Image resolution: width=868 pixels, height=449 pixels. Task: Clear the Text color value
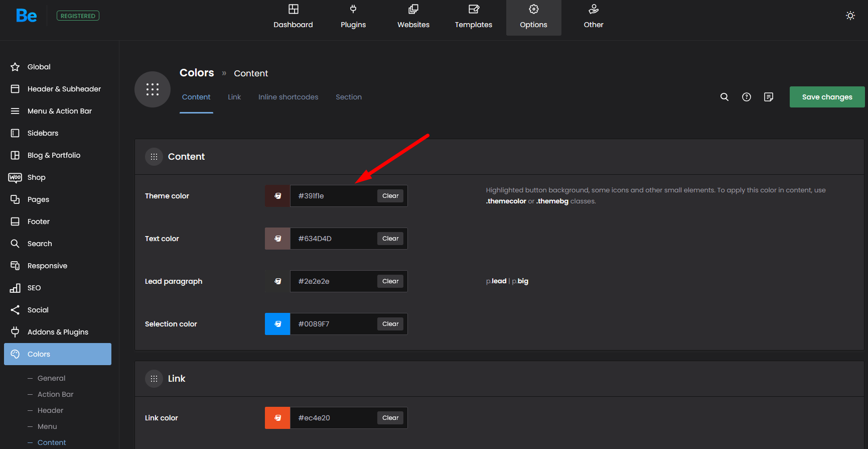(x=390, y=239)
